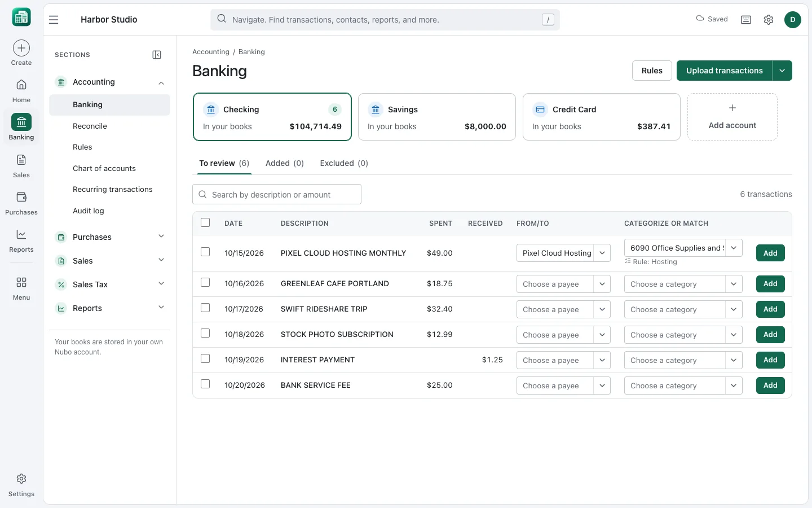Image resolution: width=812 pixels, height=508 pixels.
Task: Open the Banking icon in left rail
Action: click(x=21, y=122)
